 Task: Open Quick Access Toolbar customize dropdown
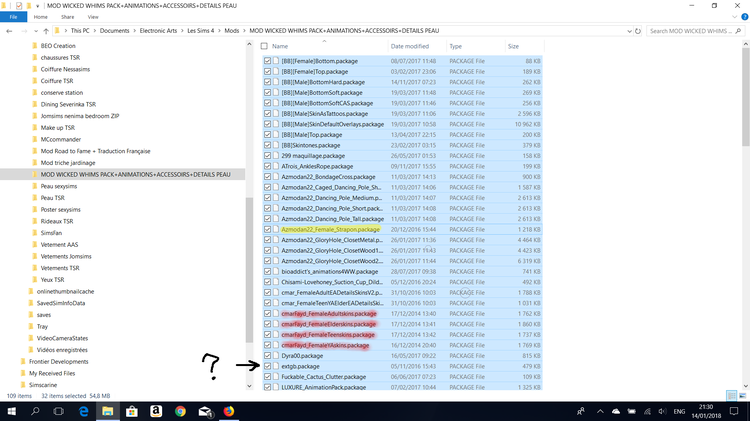point(37,6)
